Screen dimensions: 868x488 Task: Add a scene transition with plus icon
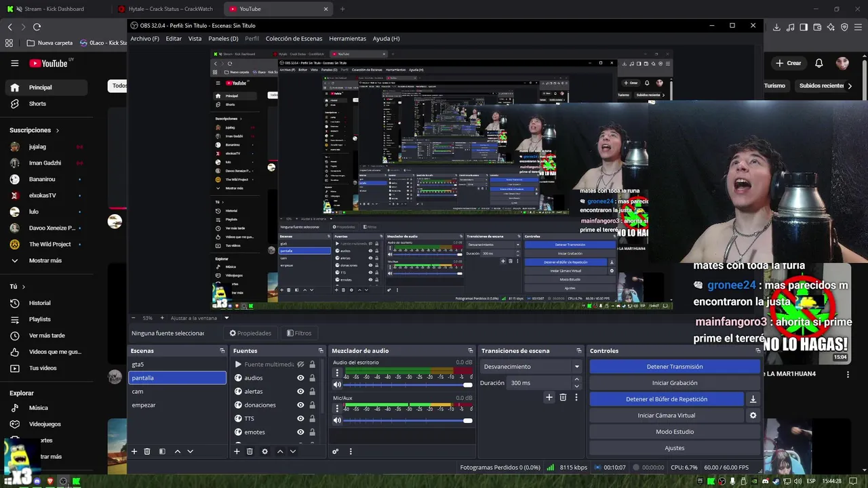[549, 397]
